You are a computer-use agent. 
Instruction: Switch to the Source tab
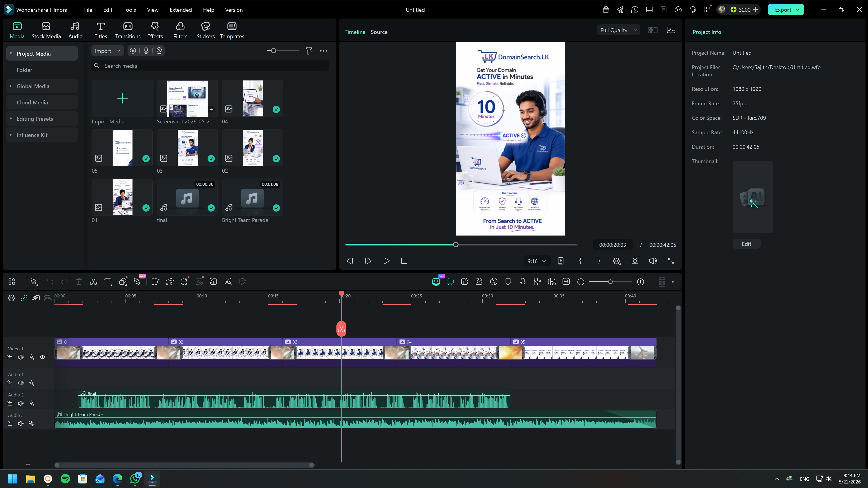379,32
